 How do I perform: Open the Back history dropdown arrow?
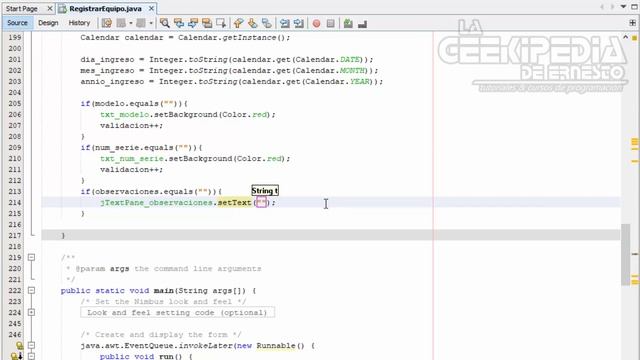[131, 23]
